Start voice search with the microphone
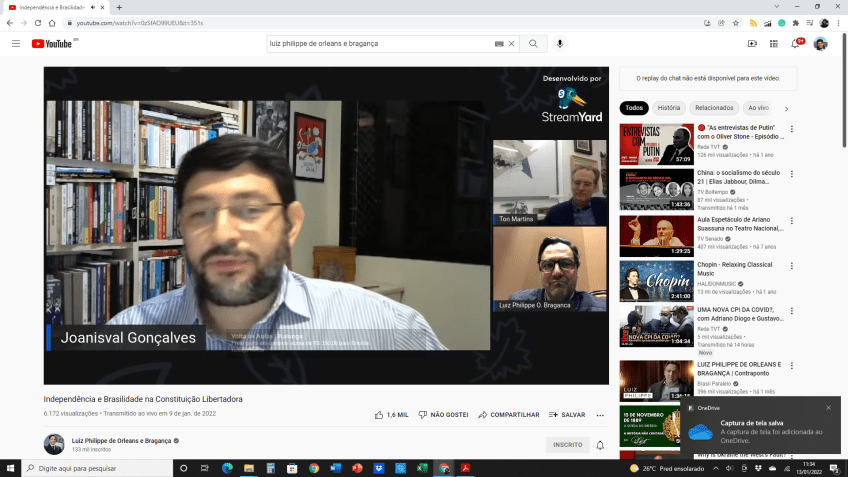Screen dimensions: 848x477 pyautogui.click(x=560, y=44)
